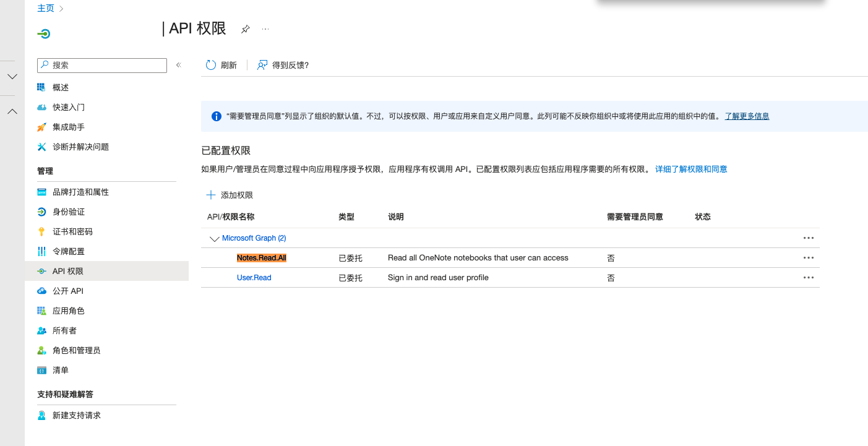Viewport: 868px width, 446px height.
Task: Click the 主页 breadcrumb link
Action: 46,8
